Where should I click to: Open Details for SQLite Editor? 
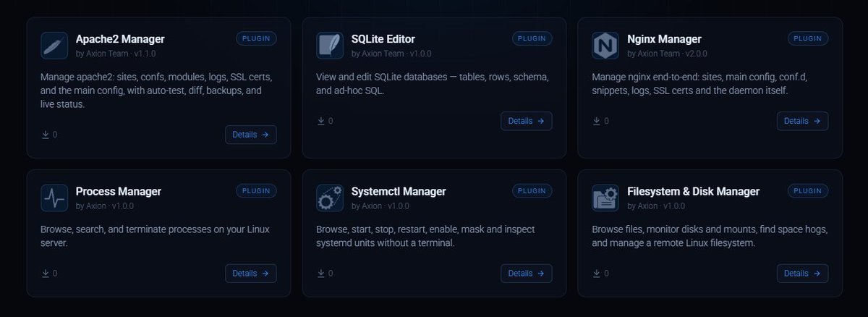(527, 121)
